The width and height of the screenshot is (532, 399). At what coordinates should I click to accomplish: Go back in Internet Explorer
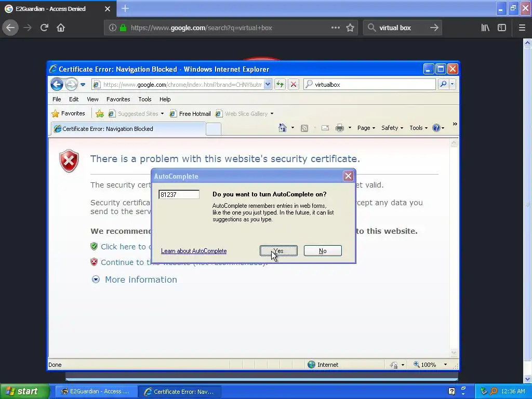tap(57, 84)
